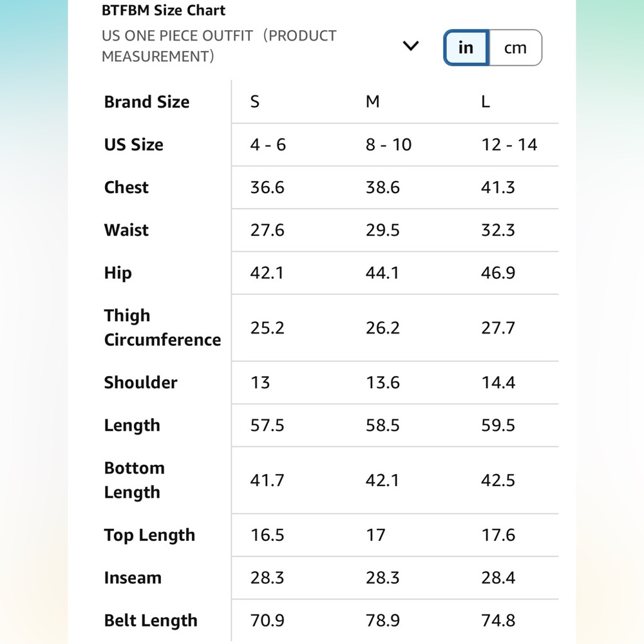
Task: Click the Brand Size row label
Action: click(147, 102)
